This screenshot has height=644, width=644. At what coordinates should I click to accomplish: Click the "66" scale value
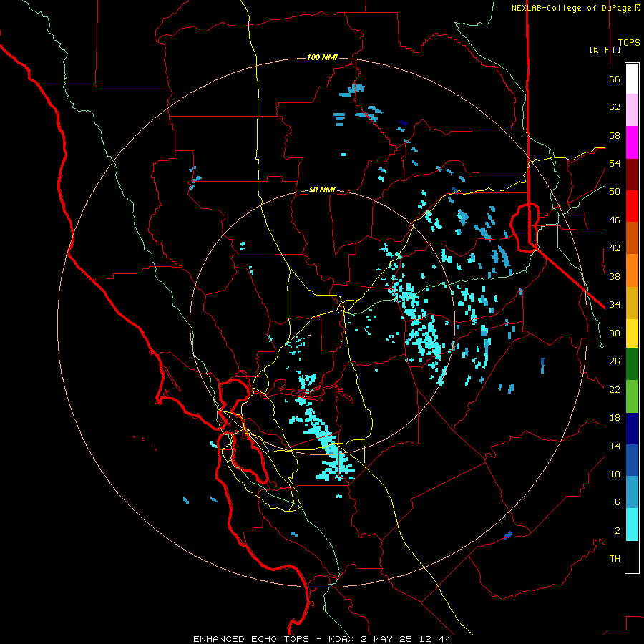(x=615, y=79)
